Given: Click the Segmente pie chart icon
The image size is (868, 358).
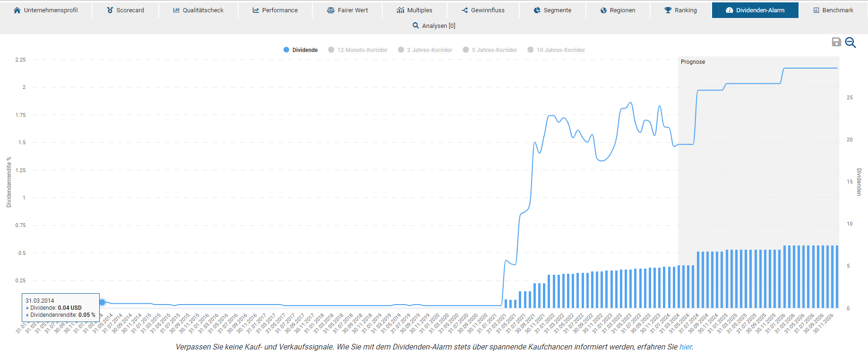Looking at the screenshot, I should coord(537,10).
